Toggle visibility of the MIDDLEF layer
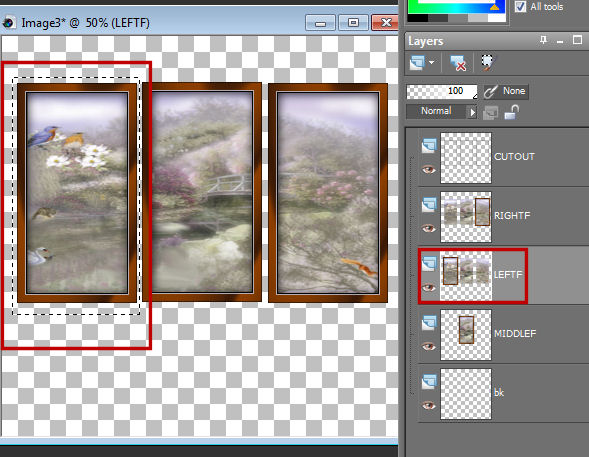The height and width of the screenshot is (457, 589). [x=429, y=346]
